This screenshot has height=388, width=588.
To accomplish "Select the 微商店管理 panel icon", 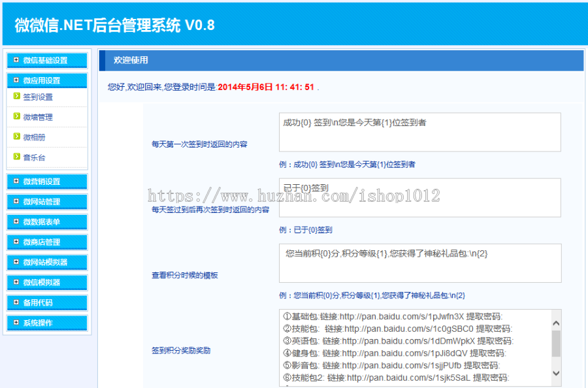I will (15, 242).
